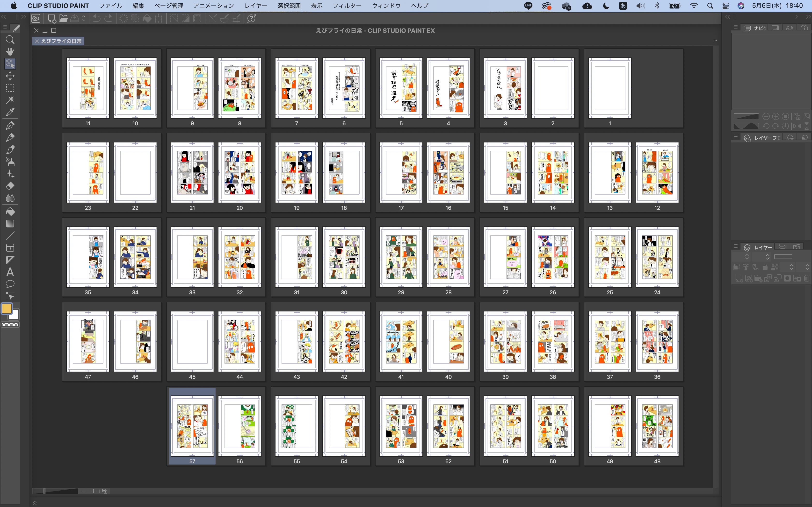
Task: Select the Balloon tool
Action: (x=10, y=284)
